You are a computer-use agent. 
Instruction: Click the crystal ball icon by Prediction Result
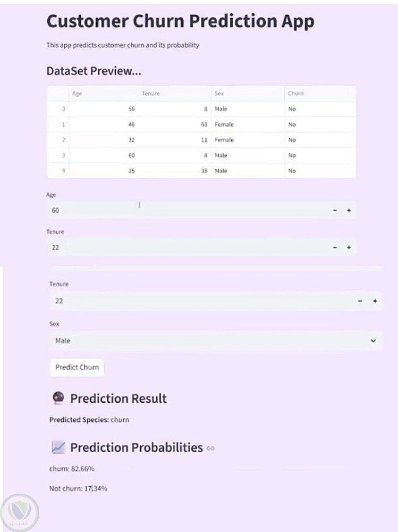[58, 398]
